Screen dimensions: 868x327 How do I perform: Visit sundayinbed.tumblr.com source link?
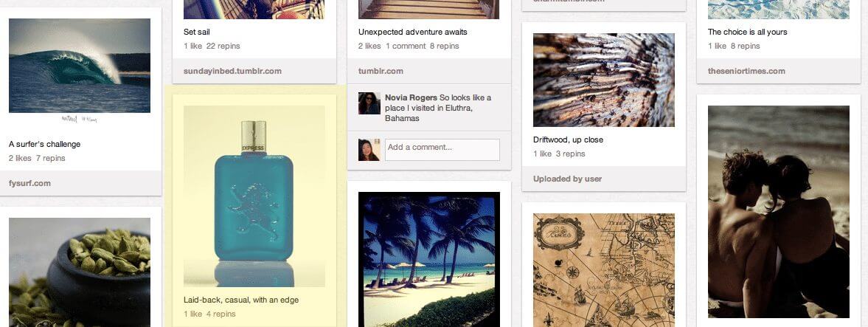point(232,71)
